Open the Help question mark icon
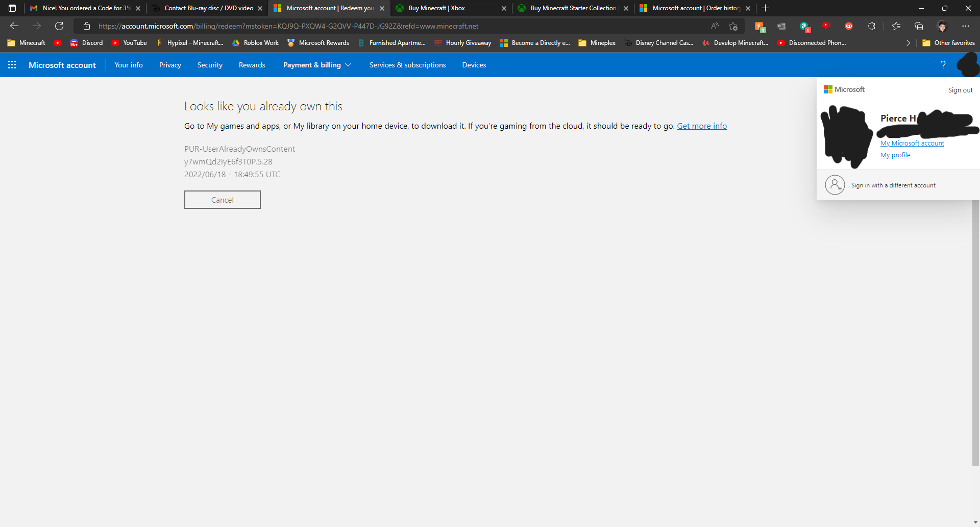This screenshot has width=980, height=527. coord(943,65)
